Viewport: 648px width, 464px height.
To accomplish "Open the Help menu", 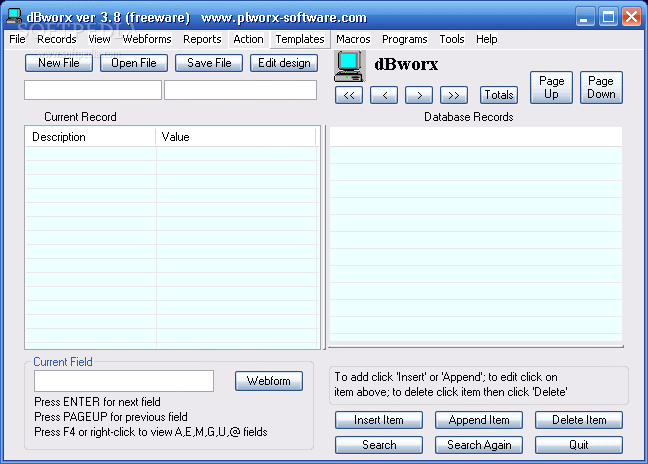I will [x=486, y=39].
